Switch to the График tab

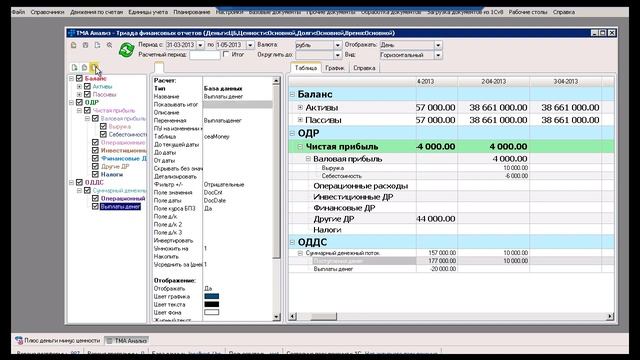[335, 68]
